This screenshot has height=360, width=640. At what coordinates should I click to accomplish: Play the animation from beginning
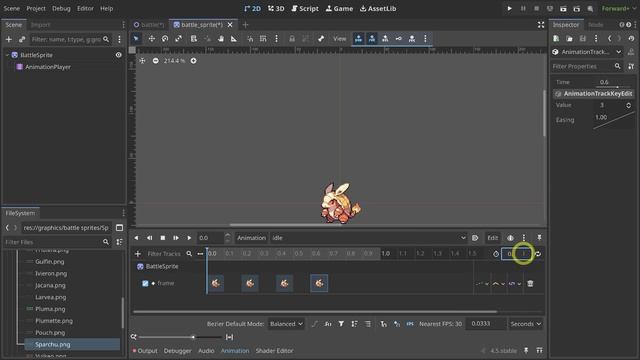click(x=176, y=238)
